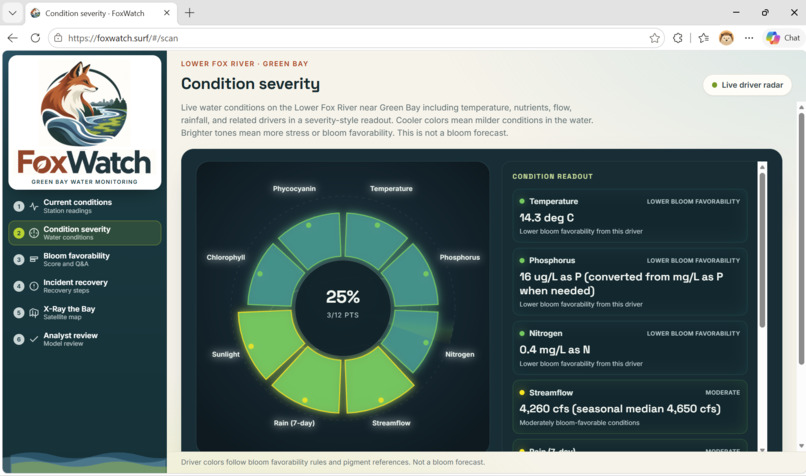The width and height of the screenshot is (806, 476).
Task: Close the Condition severity browser tab
Action: pos(167,13)
